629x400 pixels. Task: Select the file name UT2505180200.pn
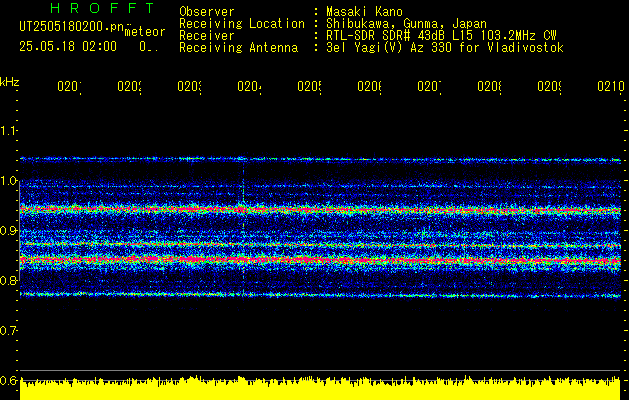point(72,27)
